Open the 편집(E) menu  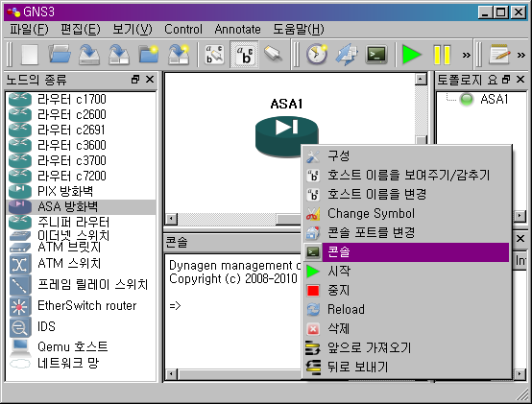pyautogui.click(x=81, y=30)
